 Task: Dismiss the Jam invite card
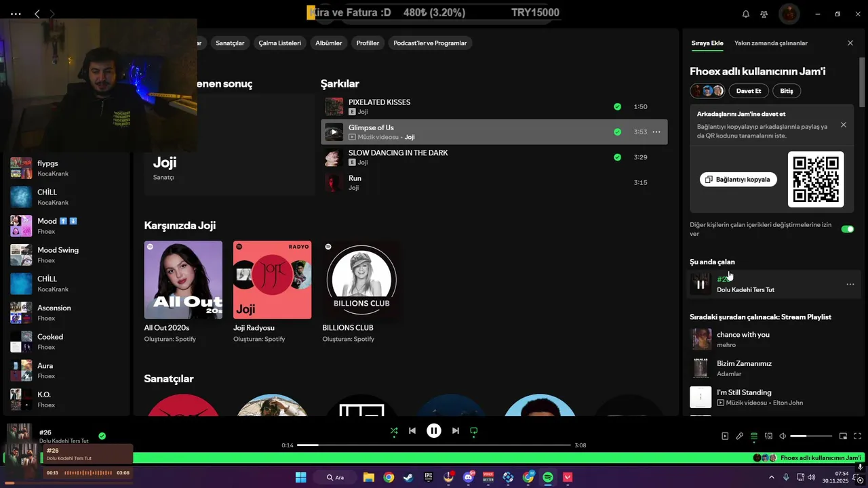(x=844, y=125)
